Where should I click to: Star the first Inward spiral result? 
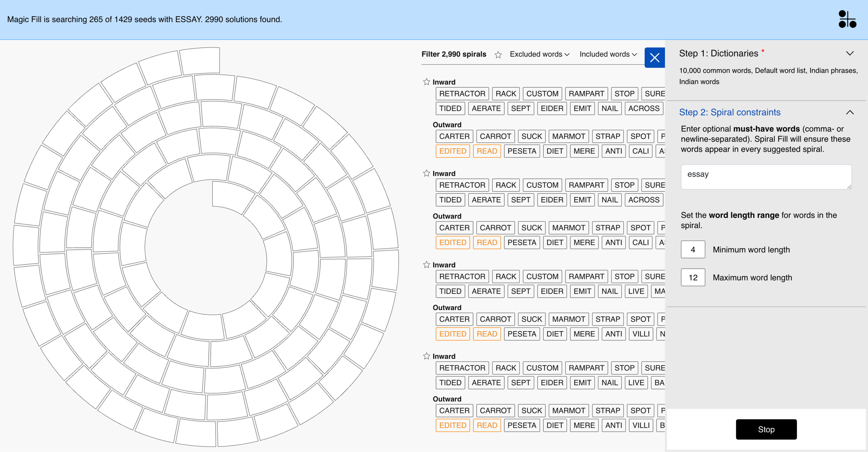click(427, 82)
